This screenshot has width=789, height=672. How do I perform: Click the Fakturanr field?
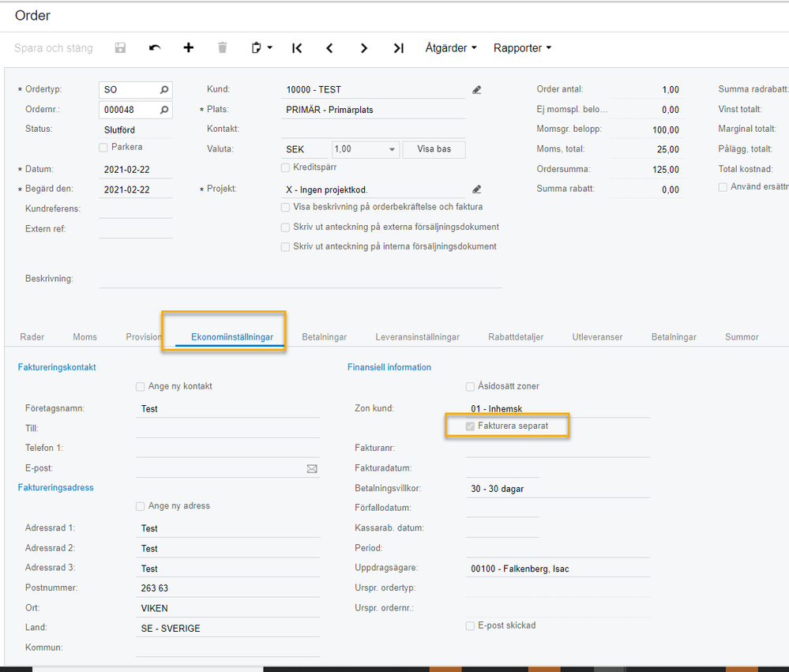click(x=558, y=449)
